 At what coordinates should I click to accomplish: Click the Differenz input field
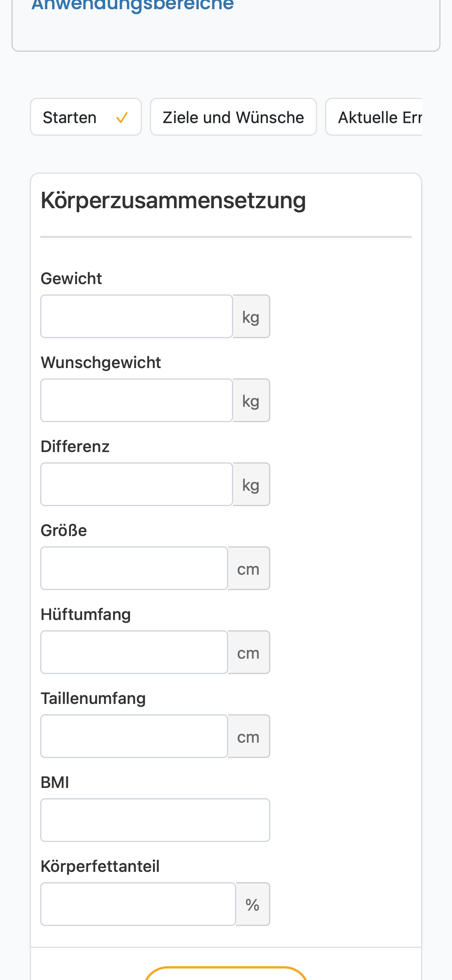[x=136, y=484]
